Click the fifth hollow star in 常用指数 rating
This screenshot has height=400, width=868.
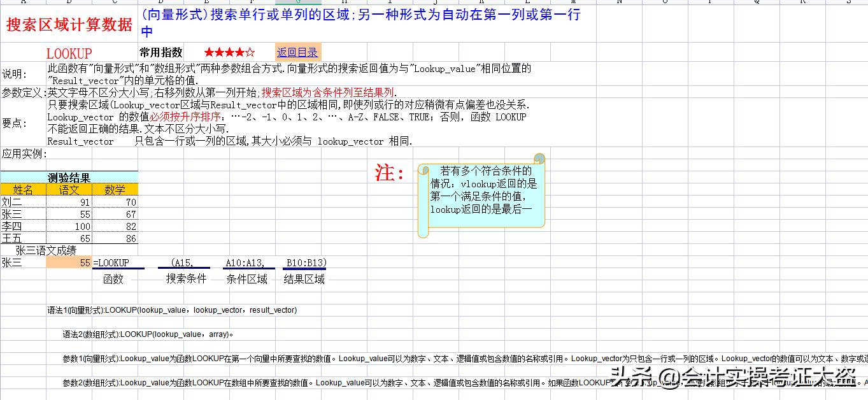250,52
